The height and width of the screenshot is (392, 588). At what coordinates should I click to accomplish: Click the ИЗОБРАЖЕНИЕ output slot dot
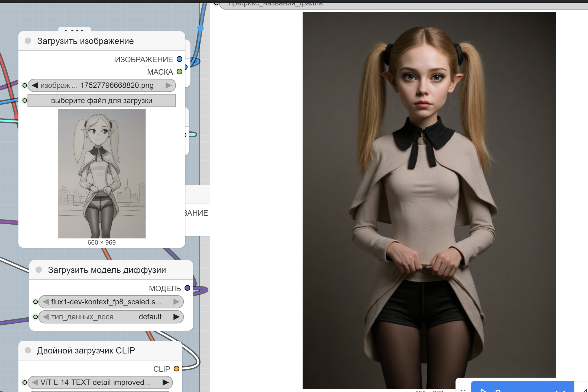pos(179,59)
